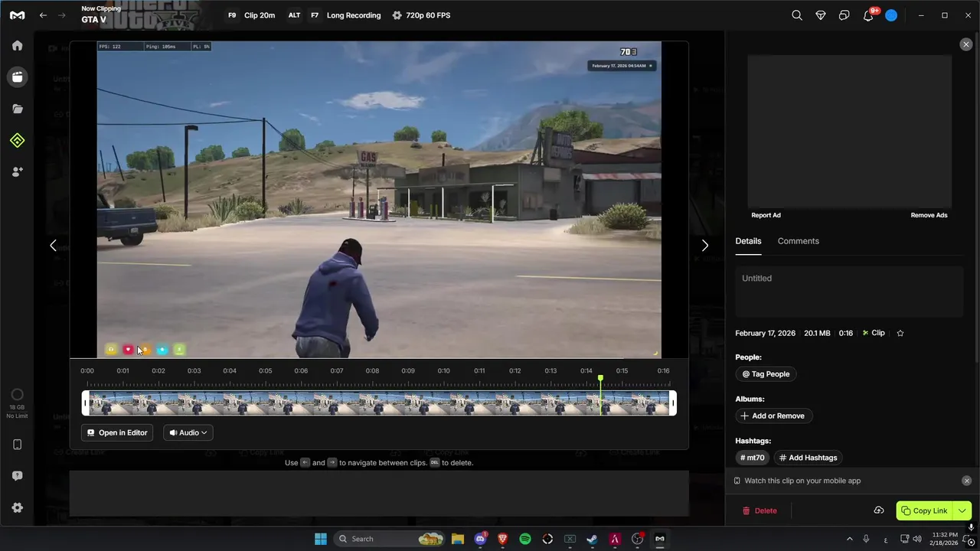Click the premium diamond icon in top bar
The image size is (980, 551).
tap(821, 15)
